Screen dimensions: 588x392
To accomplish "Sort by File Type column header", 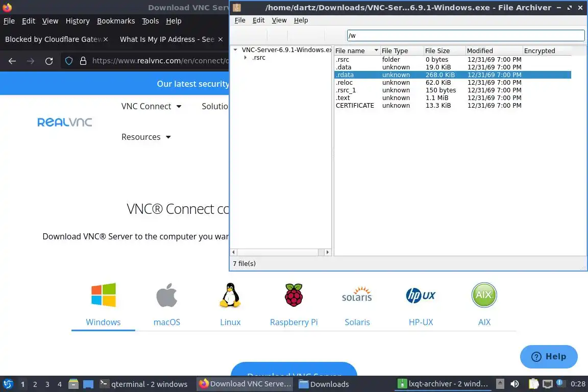I will coord(402,51).
